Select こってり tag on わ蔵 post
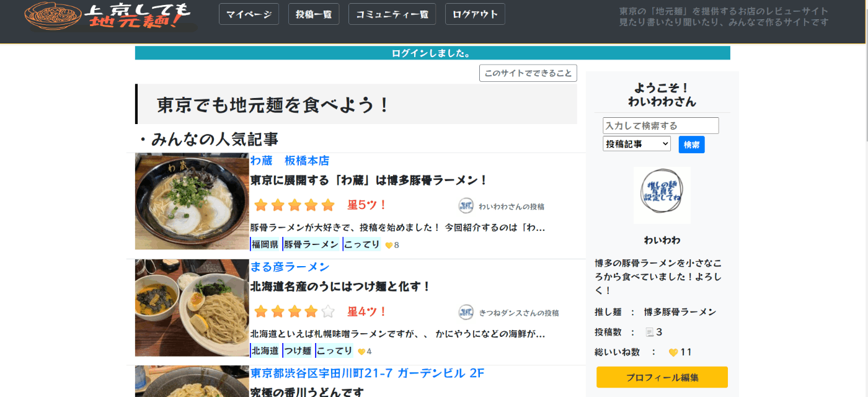868x397 pixels. (362, 244)
